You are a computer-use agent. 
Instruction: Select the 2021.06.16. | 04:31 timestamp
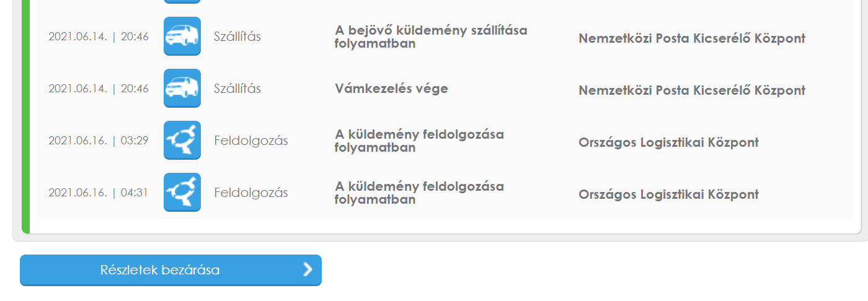pyautogui.click(x=99, y=193)
